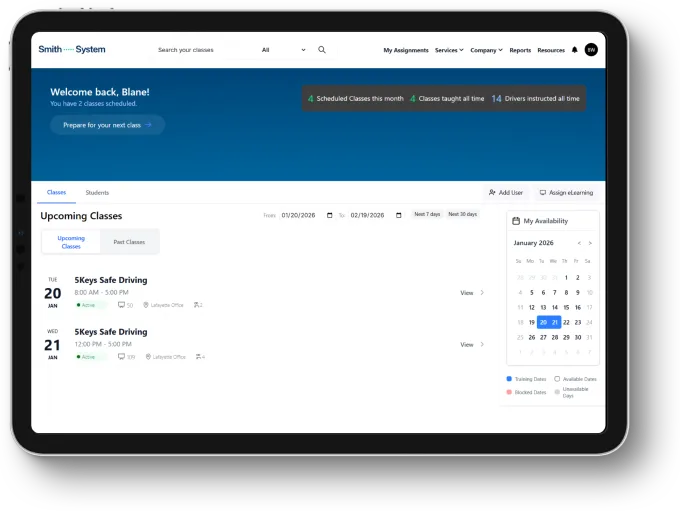The height and width of the screenshot is (516, 680).
Task: Open the To date calendar picker icon
Action: point(399,215)
